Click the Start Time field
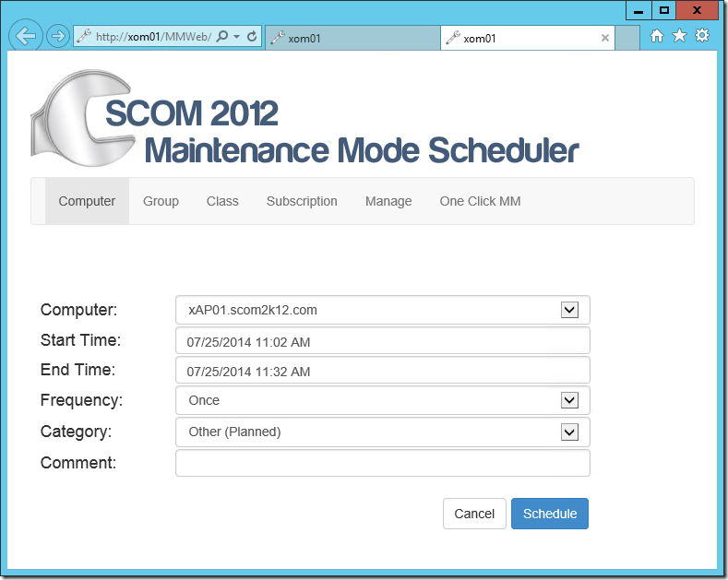728x580 pixels. click(x=383, y=340)
